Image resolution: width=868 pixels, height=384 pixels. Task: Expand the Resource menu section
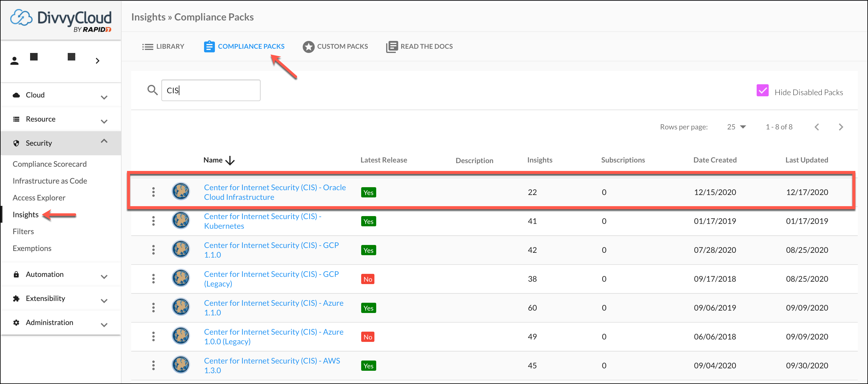[x=61, y=119]
